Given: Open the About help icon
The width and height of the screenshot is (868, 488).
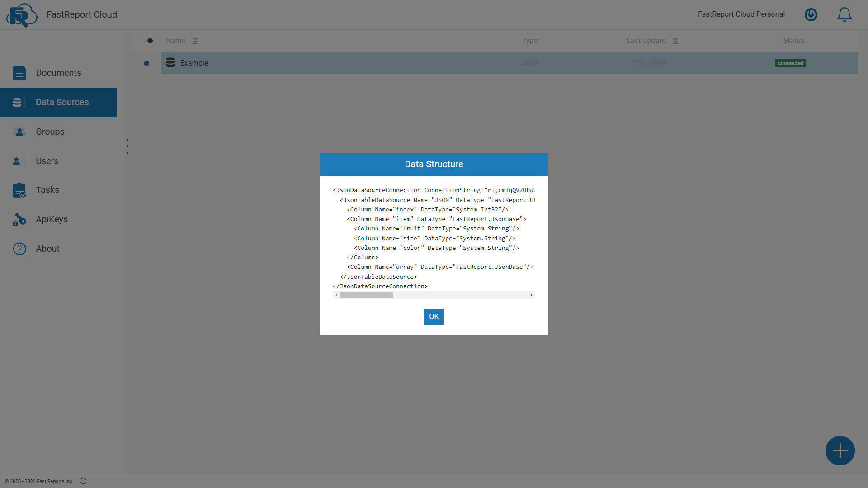Looking at the screenshot, I should point(19,249).
